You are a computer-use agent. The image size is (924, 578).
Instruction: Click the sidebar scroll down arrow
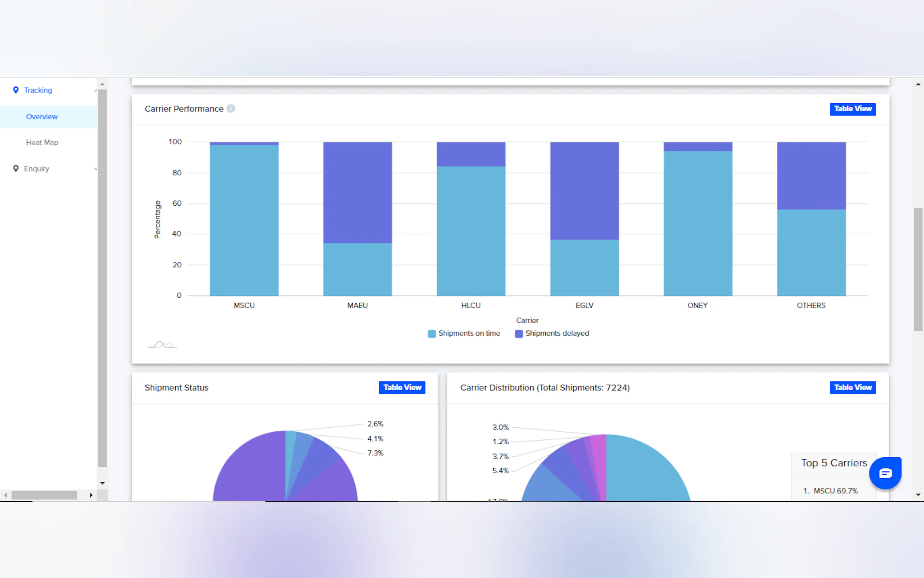[102, 483]
